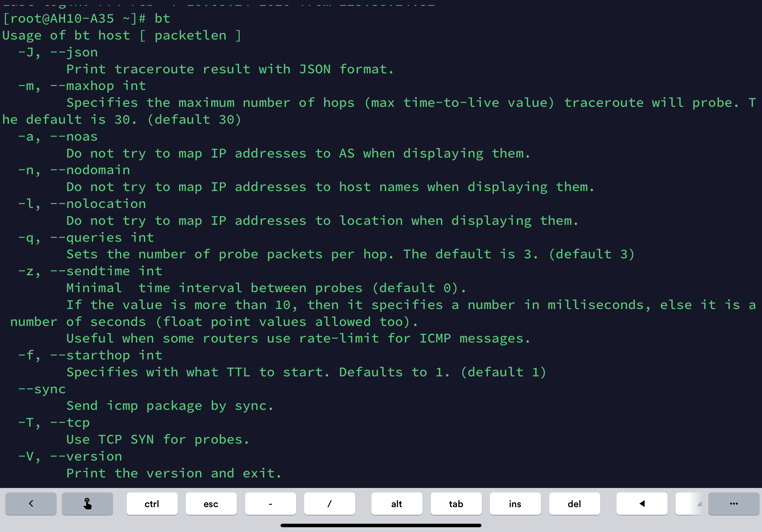Tap the iOS home indicator bar

(x=381, y=525)
